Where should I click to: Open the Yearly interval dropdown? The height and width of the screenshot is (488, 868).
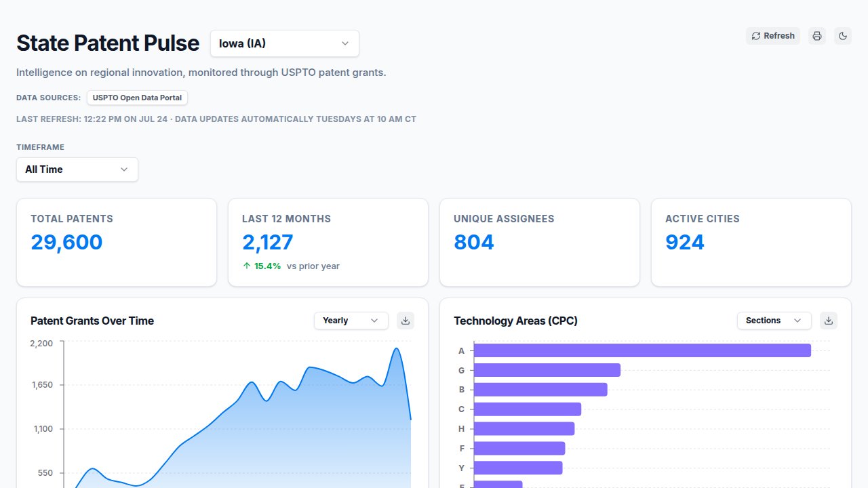tap(351, 321)
